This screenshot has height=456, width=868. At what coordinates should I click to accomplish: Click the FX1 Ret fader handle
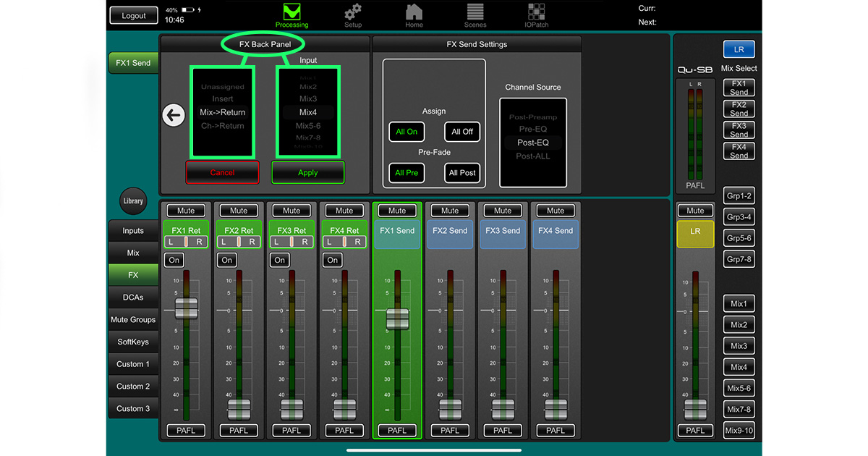point(186,308)
